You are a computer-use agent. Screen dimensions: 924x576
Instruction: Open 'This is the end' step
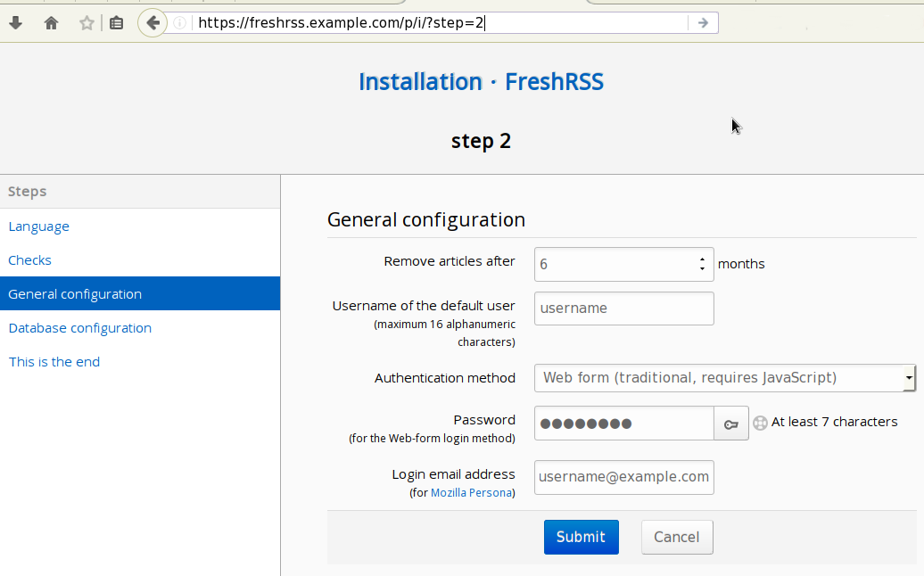point(54,362)
